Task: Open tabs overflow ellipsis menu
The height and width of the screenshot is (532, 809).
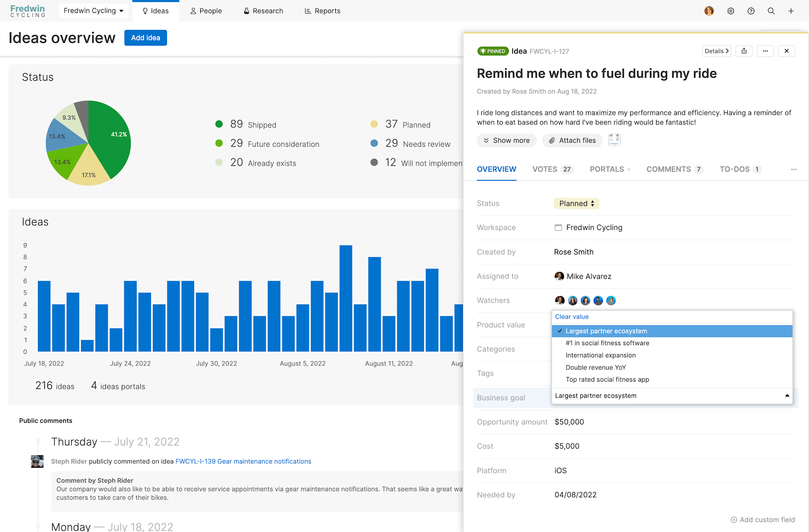Action: click(x=794, y=169)
